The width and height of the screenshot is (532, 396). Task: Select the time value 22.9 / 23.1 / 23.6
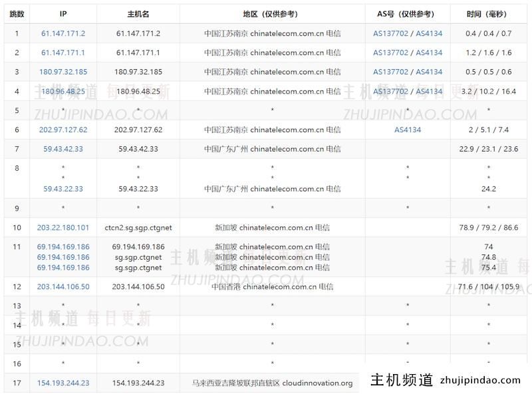(x=489, y=149)
